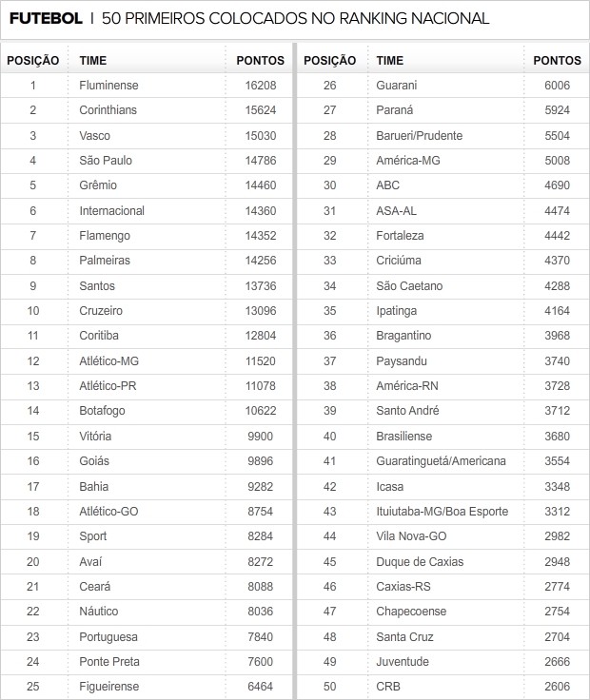Click Palmeiras in the table
Viewport: 590px width, 700px height.
click(105, 261)
